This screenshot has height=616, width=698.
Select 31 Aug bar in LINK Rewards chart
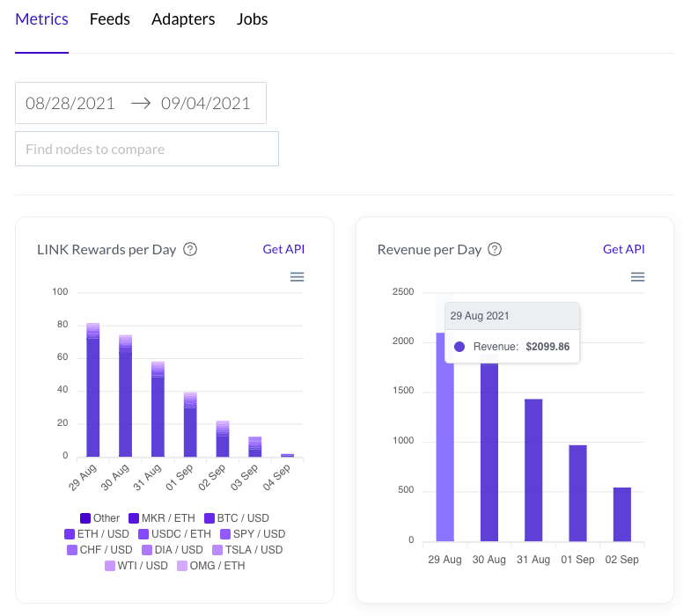(x=158, y=409)
